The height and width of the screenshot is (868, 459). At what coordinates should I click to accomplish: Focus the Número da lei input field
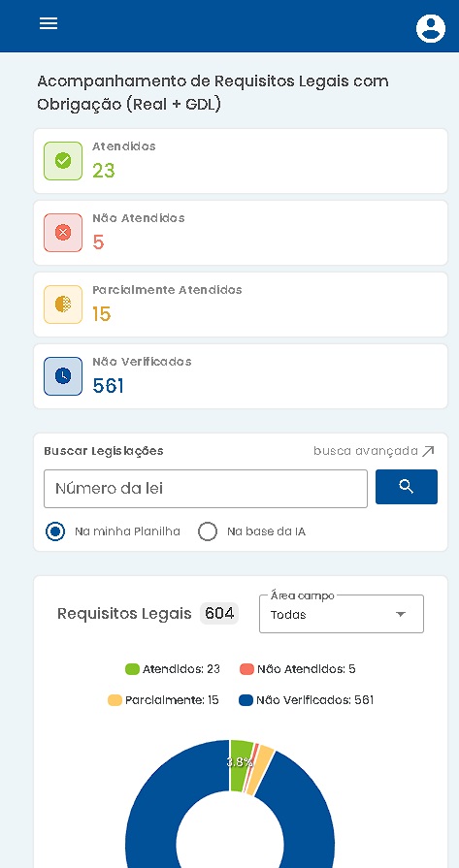coord(206,489)
